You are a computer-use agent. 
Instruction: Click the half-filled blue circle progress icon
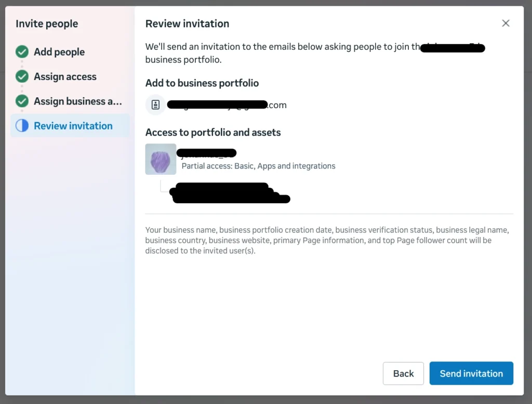pos(22,126)
